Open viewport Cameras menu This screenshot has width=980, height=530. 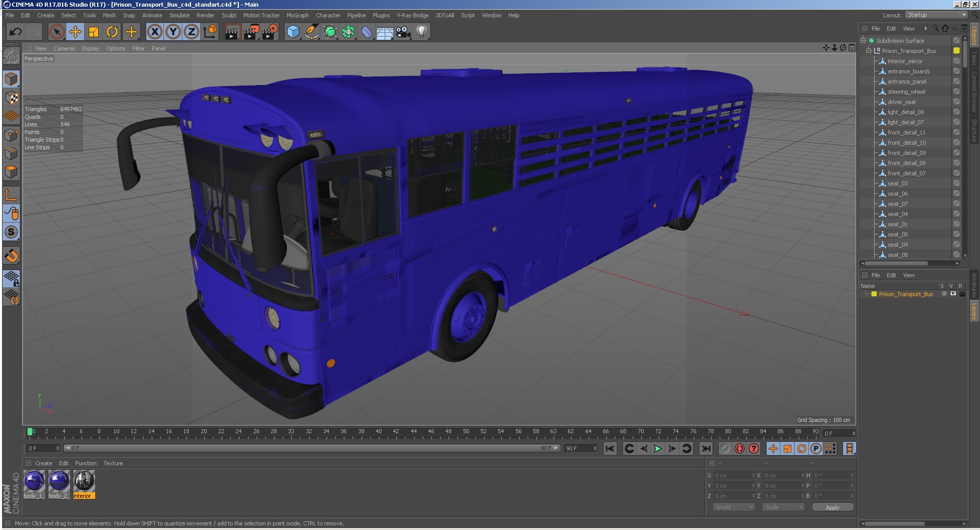pyautogui.click(x=64, y=48)
